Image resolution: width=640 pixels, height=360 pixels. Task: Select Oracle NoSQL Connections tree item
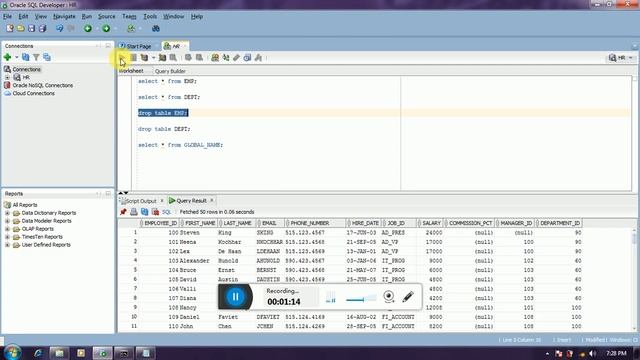[38, 85]
